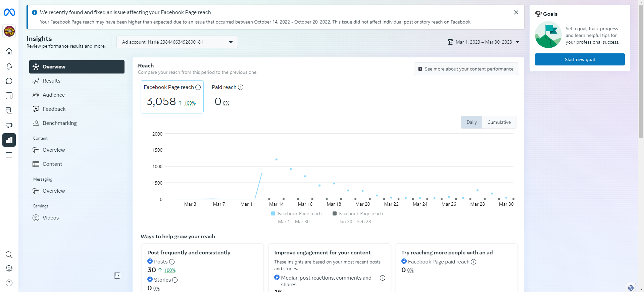Image resolution: width=644 pixels, height=292 pixels.
Task: Open Ads megaphone icon in sidebar
Action: 9,125
